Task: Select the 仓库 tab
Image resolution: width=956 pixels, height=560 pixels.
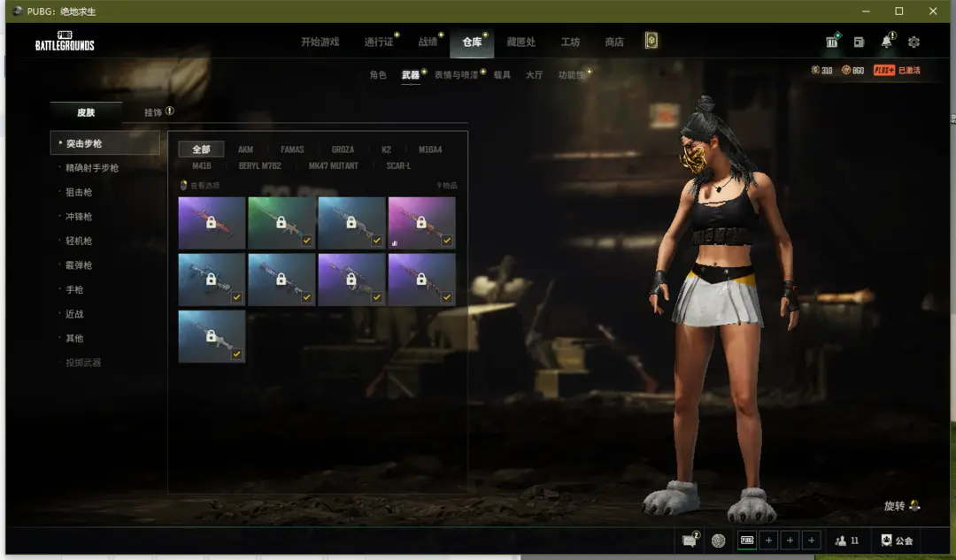Action: coord(472,42)
